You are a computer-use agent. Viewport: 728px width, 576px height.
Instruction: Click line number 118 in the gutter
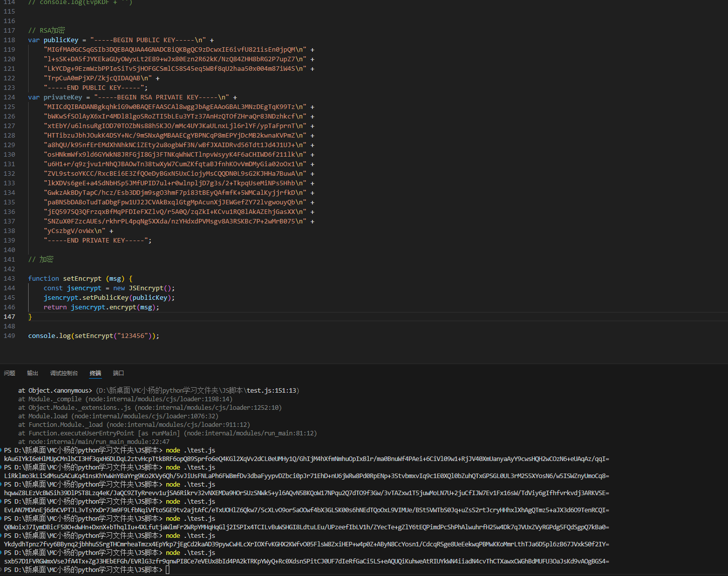(9, 40)
